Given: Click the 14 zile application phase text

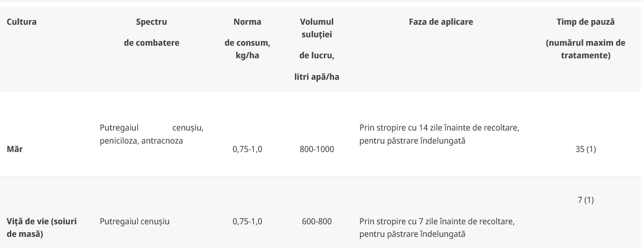Looking at the screenshot, I should point(439,134).
